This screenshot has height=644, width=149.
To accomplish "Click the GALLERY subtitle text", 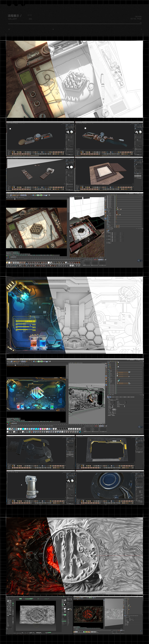I will [x=12, y=19].
